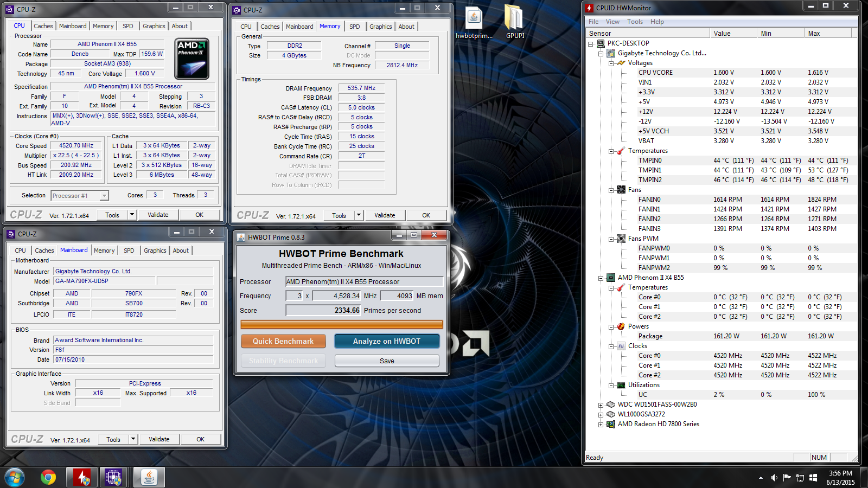The image size is (868, 488).
Task: Select the Java coffee cup taskbar icon
Action: coord(149,477)
